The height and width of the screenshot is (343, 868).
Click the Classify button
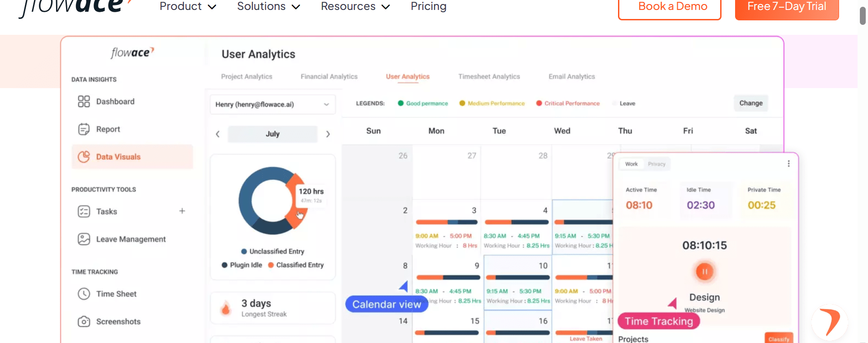[778, 339]
